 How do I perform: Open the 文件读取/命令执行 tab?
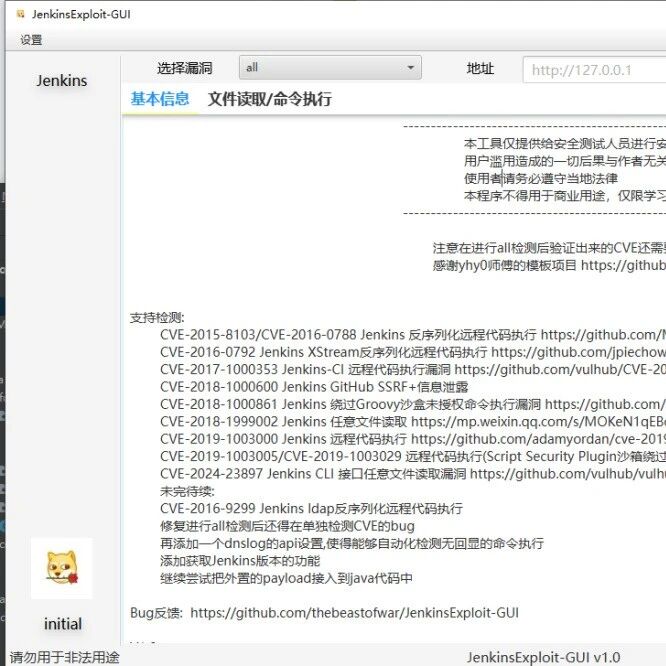click(x=270, y=99)
